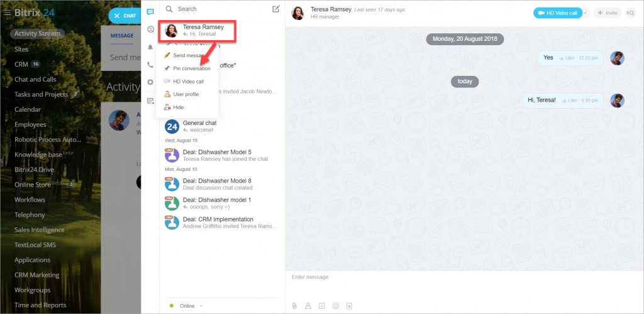
Task: Open CRM in the left menu
Action: click(x=21, y=64)
